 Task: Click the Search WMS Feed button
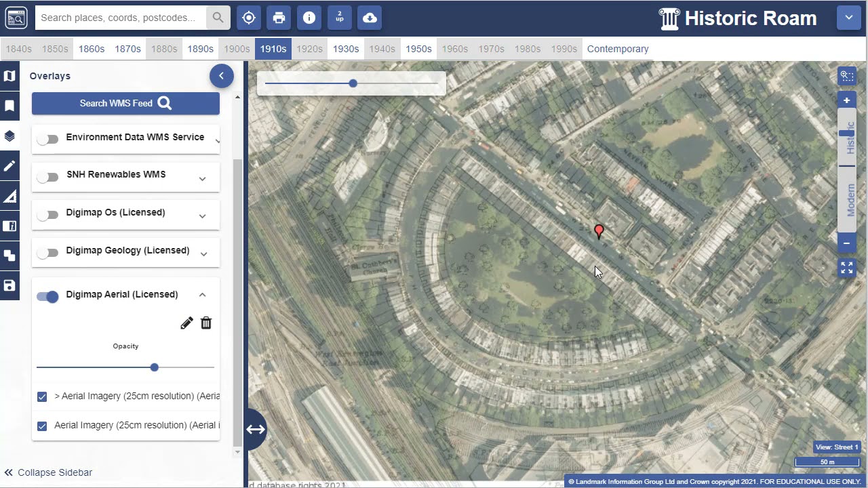pos(125,103)
